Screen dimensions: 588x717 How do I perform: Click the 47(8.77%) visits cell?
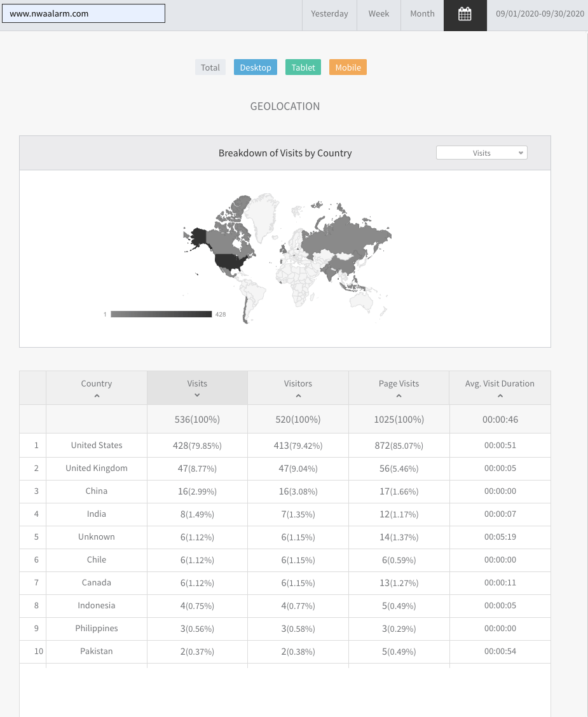197,468
